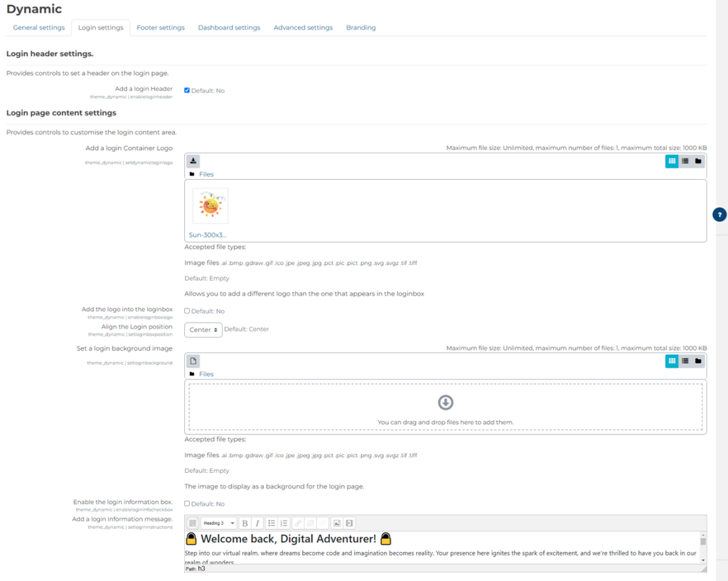Click the folder icon beside Container Logo Files
Image resolution: width=728 pixels, height=581 pixels.
click(x=192, y=174)
